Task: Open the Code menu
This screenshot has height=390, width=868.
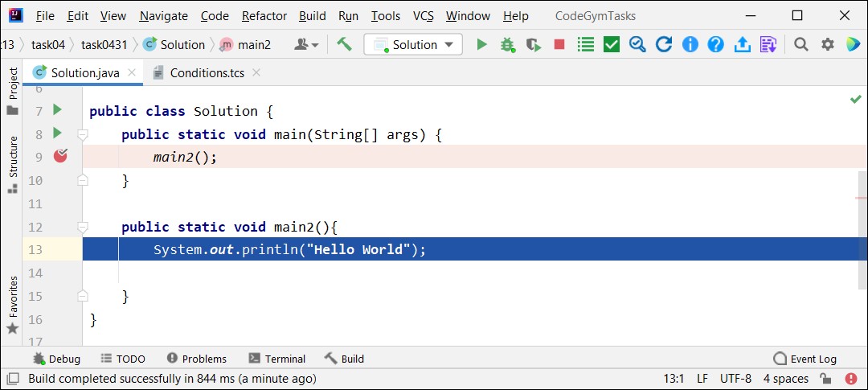Action: pos(215,16)
